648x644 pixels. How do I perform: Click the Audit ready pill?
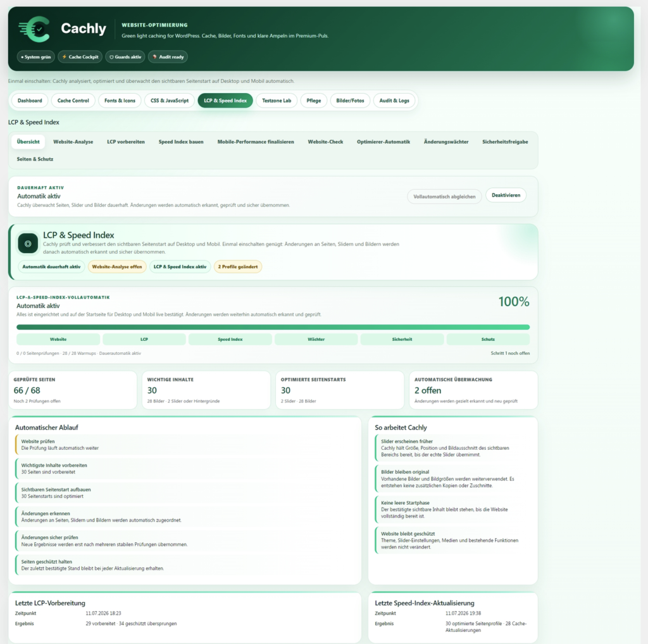point(168,57)
